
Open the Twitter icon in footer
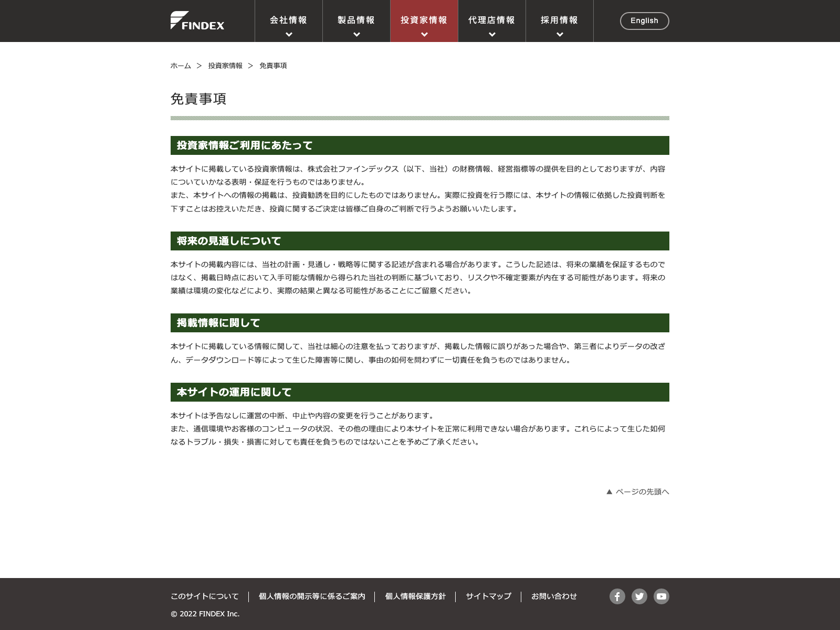click(x=639, y=596)
